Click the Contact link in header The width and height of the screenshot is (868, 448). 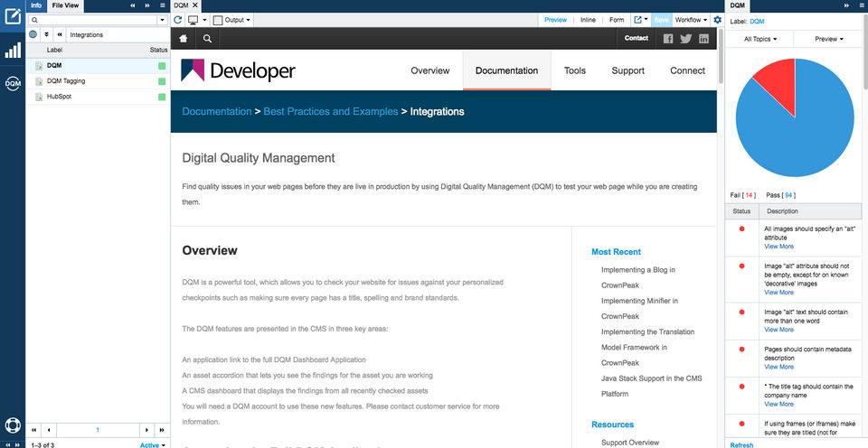pyautogui.click(x=636, y=38)
